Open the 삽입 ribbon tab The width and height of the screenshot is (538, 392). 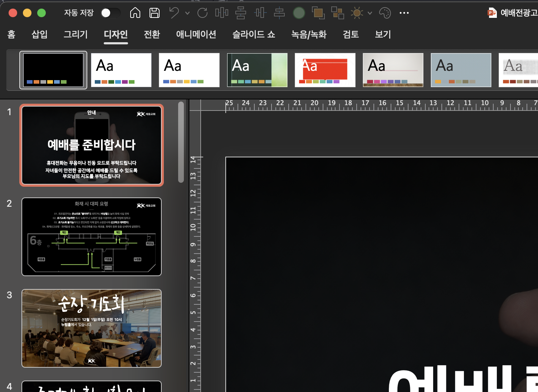point(39,34)
